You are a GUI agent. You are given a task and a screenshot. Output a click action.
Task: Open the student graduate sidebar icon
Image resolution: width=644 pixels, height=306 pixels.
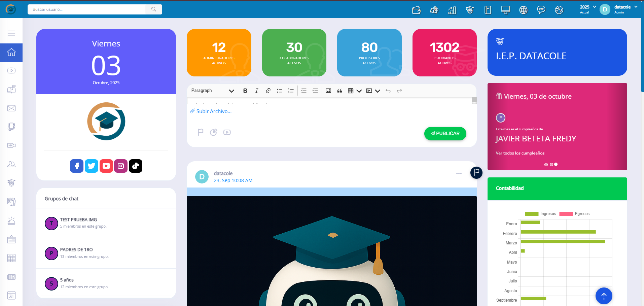pos(11,183)
